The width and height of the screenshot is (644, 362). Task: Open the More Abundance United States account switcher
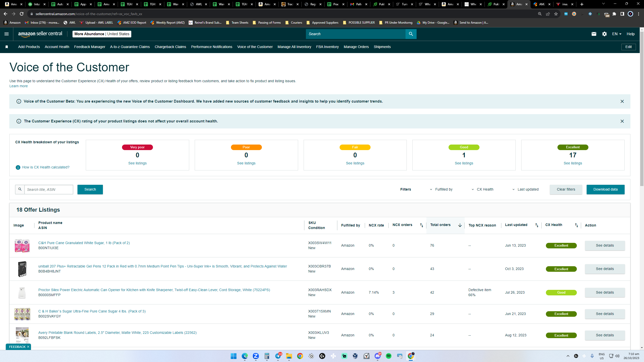coord(102,34)
